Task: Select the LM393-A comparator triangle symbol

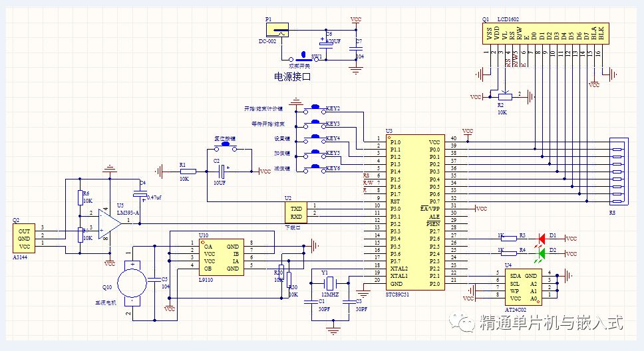Action: click(110, 224)
